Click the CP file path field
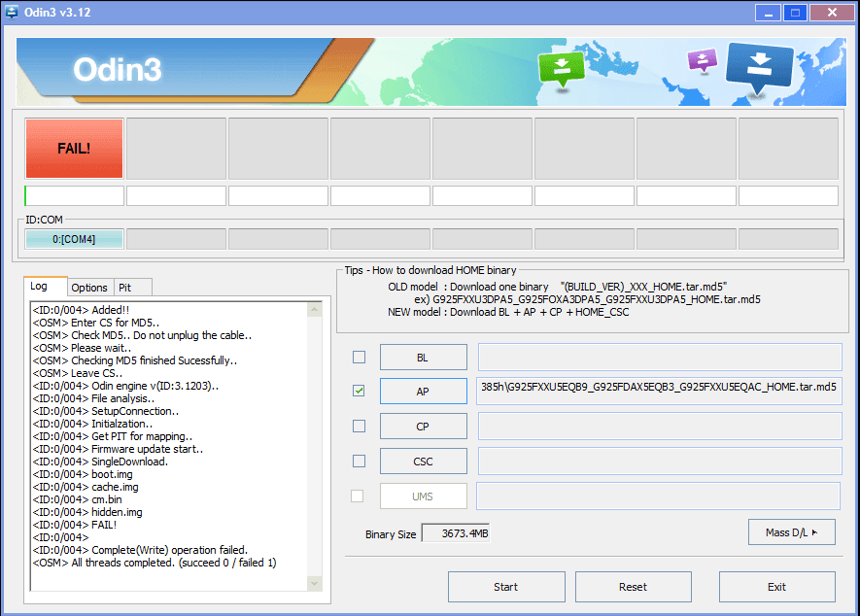Screen dimensions: 860x616 click(660, 427)
